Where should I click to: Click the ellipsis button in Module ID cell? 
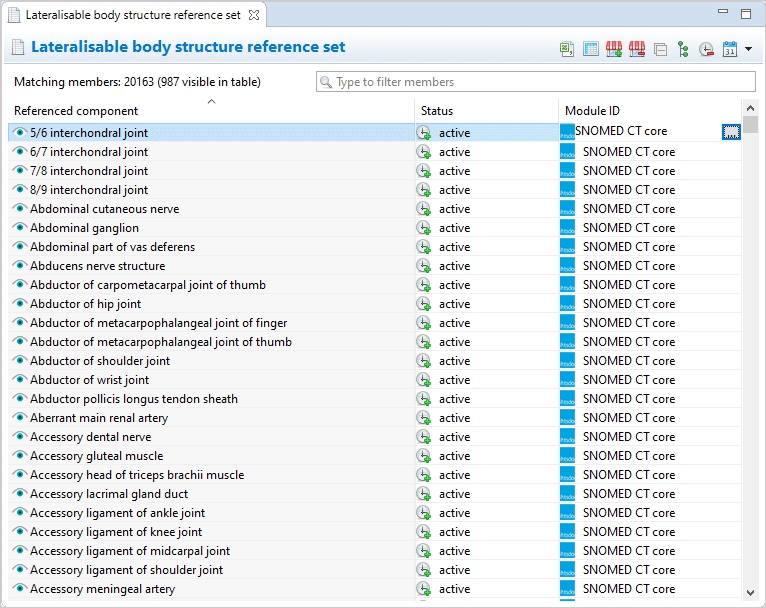[x=731, y=132]
